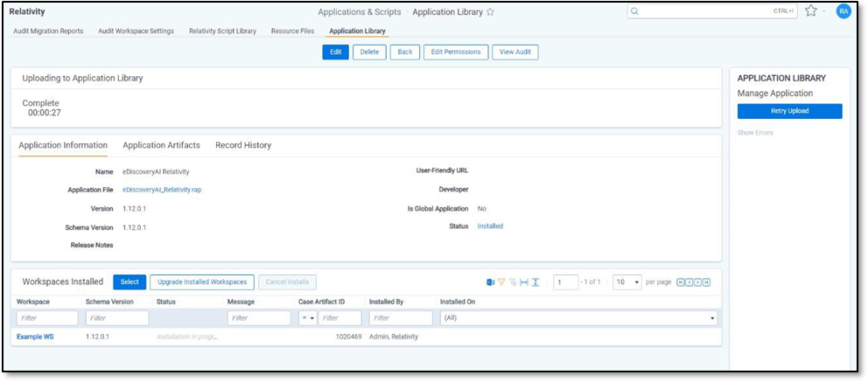Switch to Relativity Script Library tab
Viewport: 868px width, 382px height.
pos(222,31)
